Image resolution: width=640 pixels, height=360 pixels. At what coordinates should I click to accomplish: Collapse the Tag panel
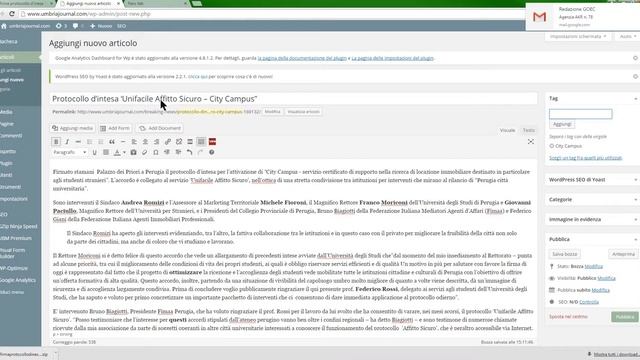[635, 98]
